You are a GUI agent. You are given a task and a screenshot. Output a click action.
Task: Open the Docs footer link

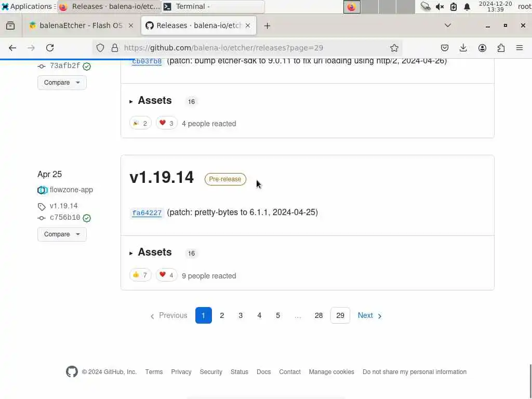click(x=263, y=372)
